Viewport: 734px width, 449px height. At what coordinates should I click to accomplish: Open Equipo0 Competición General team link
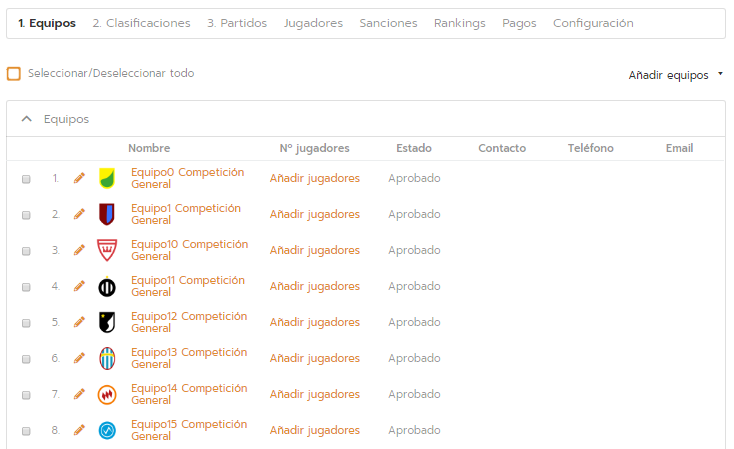(187, 178)
